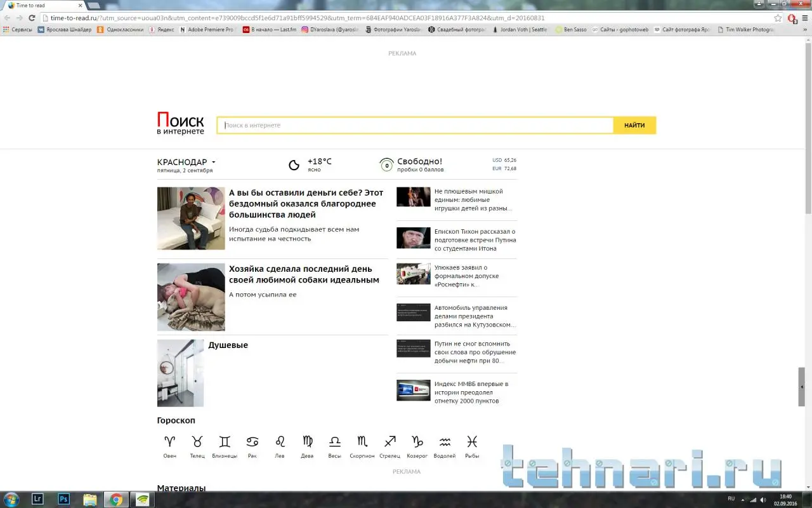Viewport: 812px width, 508px height.
Task: Click the traffic status circle icon
Action: pos(386,166)
